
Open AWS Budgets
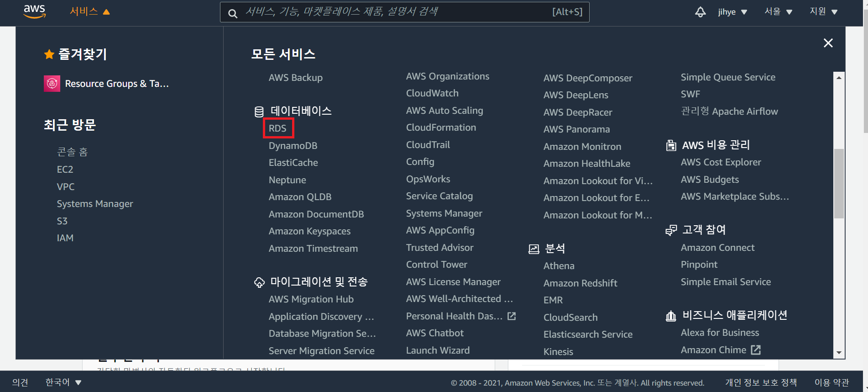[710, 180]
